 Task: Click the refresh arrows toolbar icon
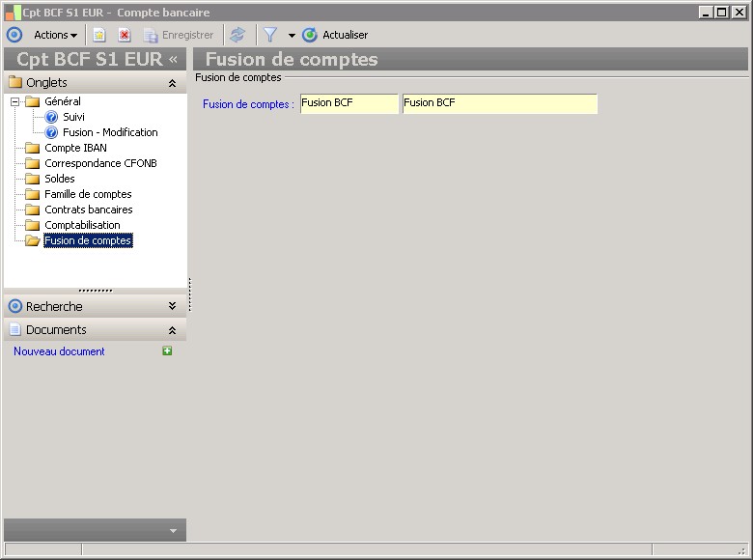pos(237,35)
